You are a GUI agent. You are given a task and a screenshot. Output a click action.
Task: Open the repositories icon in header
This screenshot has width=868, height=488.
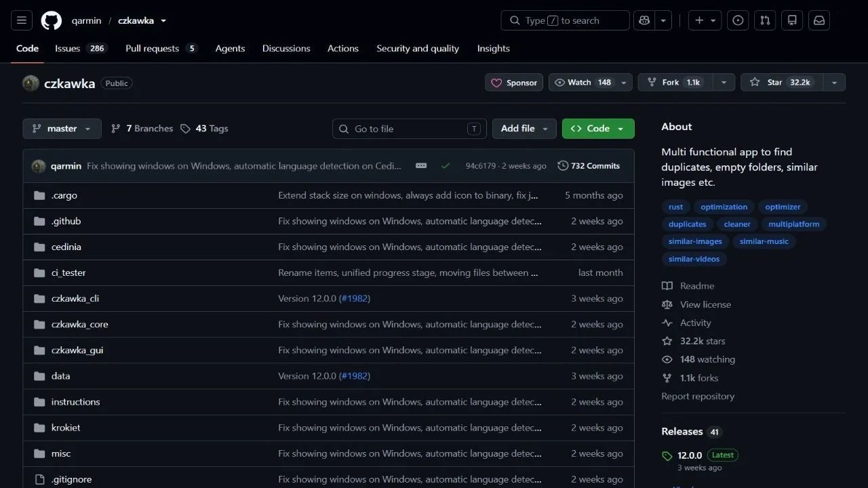tap(792, 20)
